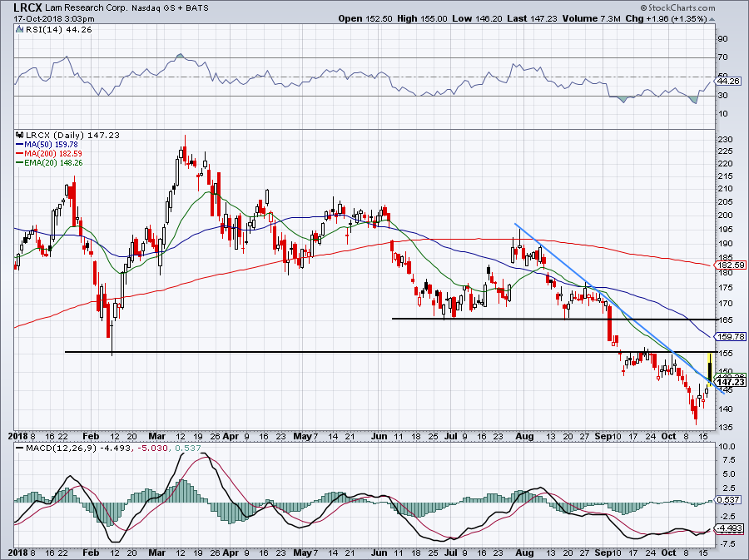
Task: Click the -5.030 signal value in the MACD legend
Action: 153,448
